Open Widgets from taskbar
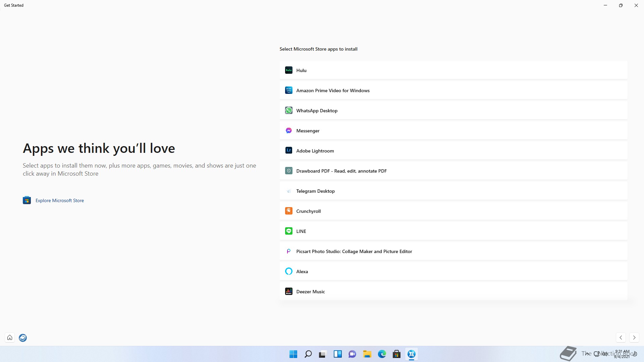644x362 pixels. [337, 354]
